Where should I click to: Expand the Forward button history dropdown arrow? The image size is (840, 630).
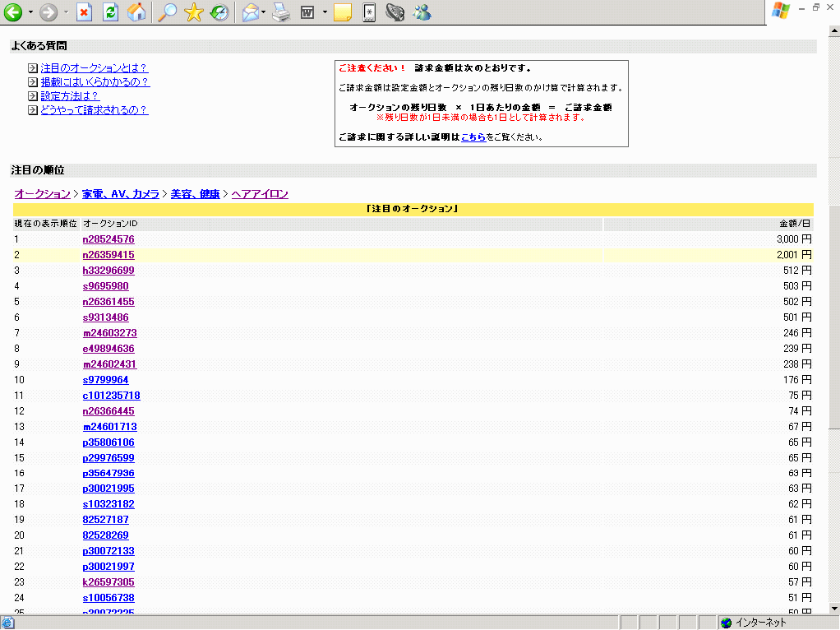(x=66, y=12)
